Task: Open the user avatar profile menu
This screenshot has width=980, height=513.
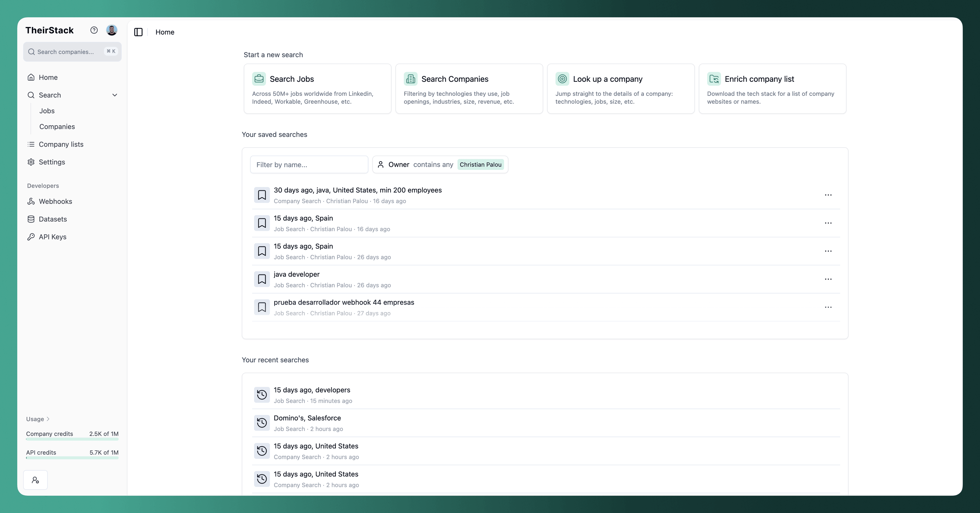Action: click(x=111, y=30)
